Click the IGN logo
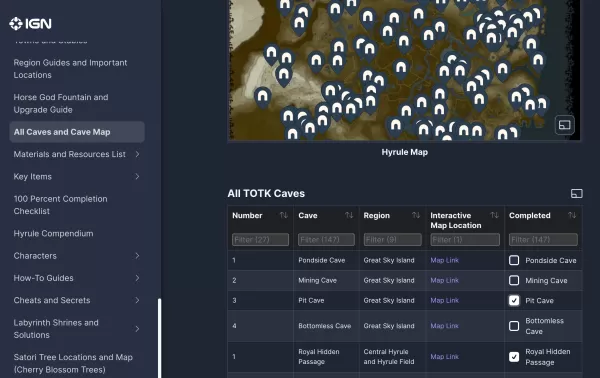The image size is (600, 378). point(30,24)
